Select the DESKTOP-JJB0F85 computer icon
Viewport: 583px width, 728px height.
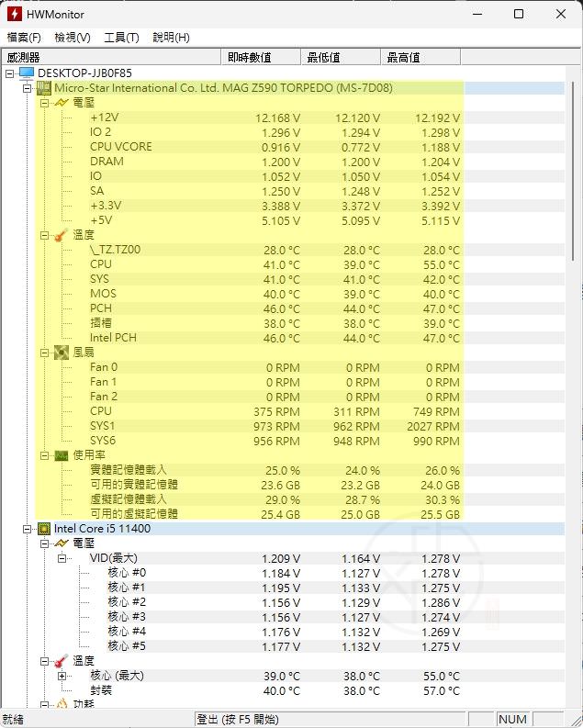pos(27,73)
